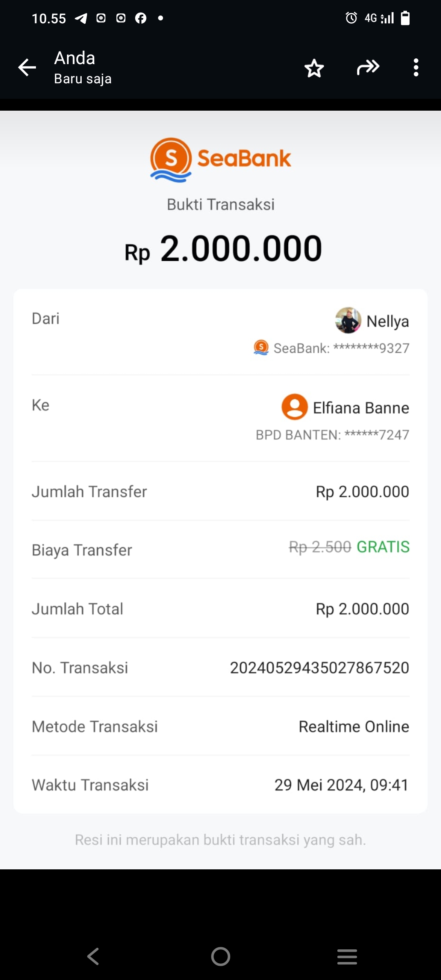Tap the SeaBank logo
The height and width of the screenshot is (980, 441).
(x=220, y=159)
